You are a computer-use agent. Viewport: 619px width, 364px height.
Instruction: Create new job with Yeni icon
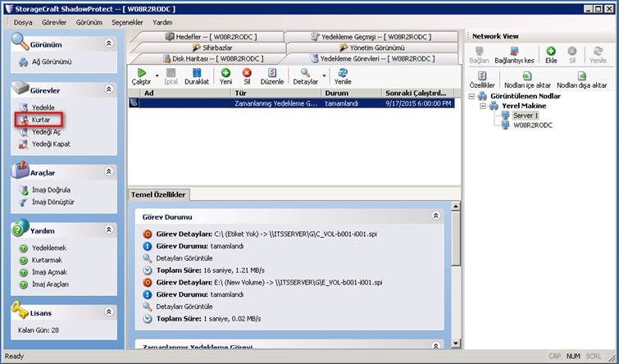coord(225,73)
